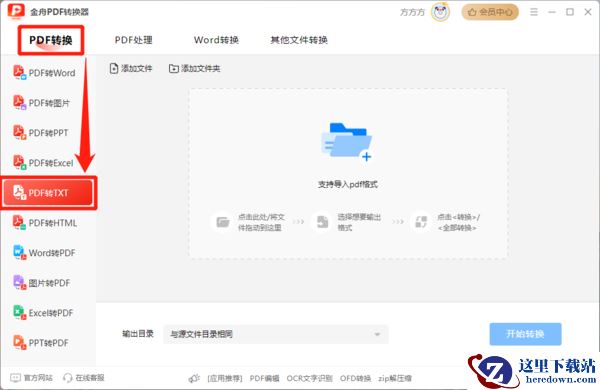Click the 金舟PDF转换器 app logo
This screenshot has height=390, width=600.
[16, 11]
